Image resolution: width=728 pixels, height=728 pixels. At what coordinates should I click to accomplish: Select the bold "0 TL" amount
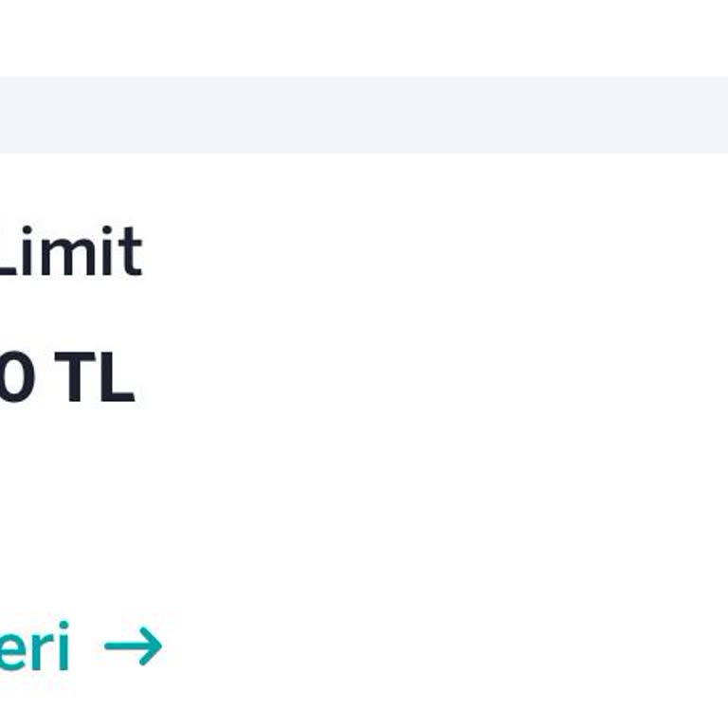pyautogui.click(x=66, y=377)
